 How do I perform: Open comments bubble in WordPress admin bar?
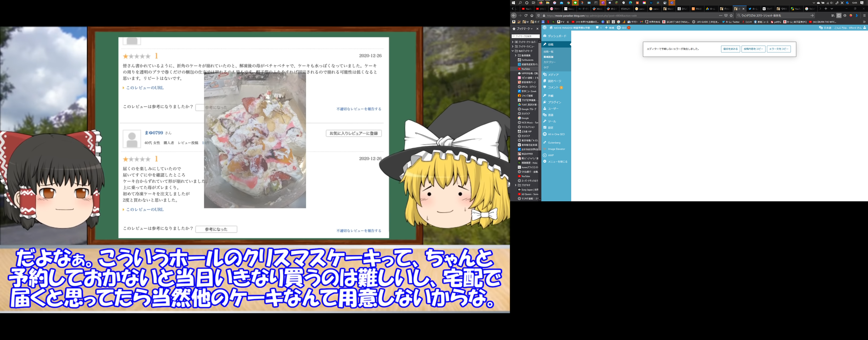[598, 28]
